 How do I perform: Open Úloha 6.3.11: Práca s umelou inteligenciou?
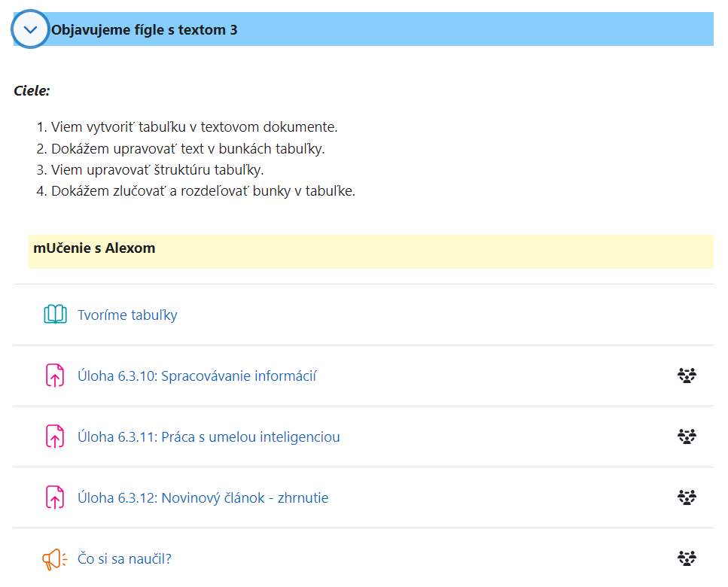click(209, 436)
